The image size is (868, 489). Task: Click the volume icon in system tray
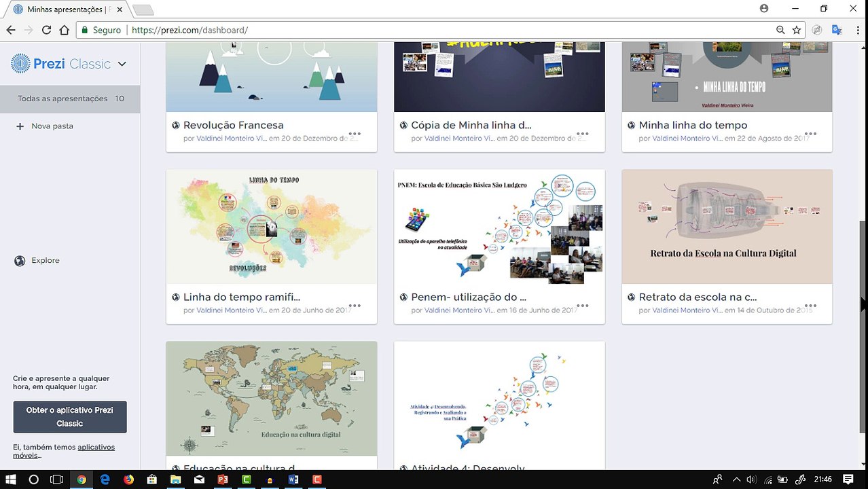pos(751,479)
